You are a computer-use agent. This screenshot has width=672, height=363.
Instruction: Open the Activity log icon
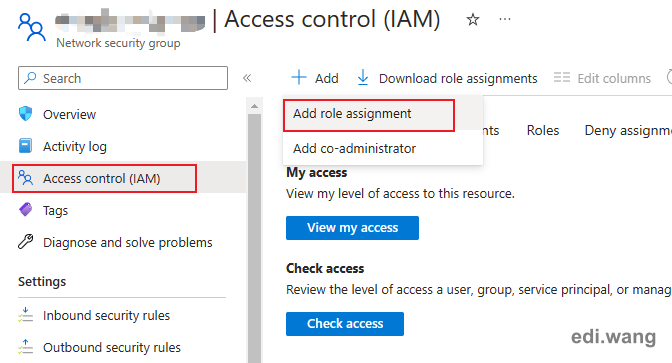pyautogui.click(x=26, y=146)
